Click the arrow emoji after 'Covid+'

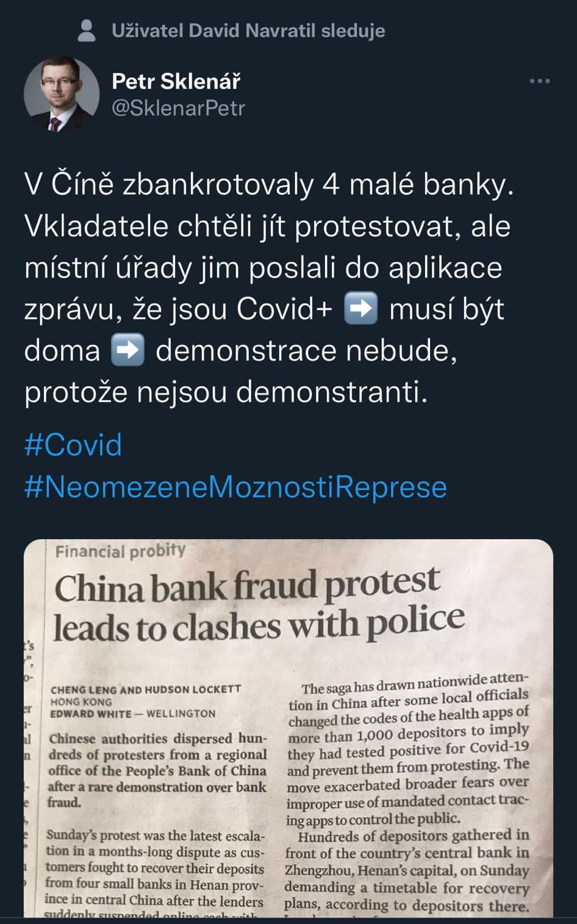[360, 308]
